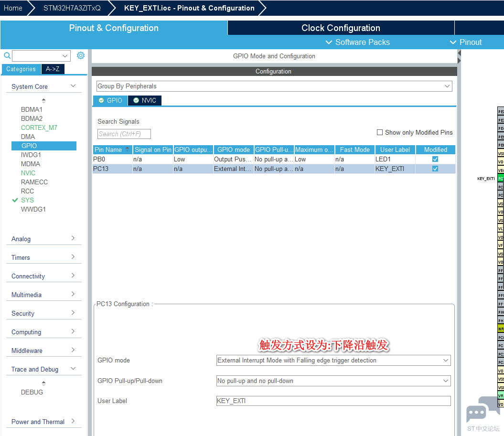Select IWDG1 peripheral
Viewport: 504px width, 436px height.
click(x=31, y=155)
